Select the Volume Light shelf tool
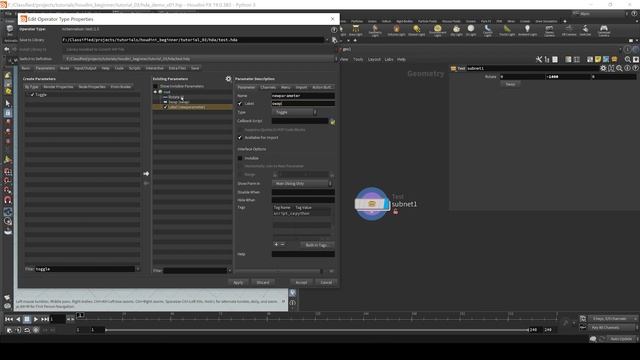This screenshot has height=360, width=640. 396,30
